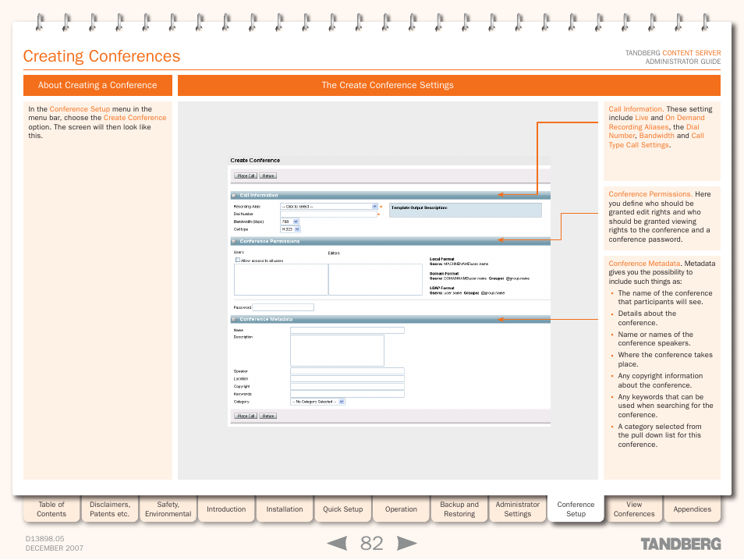Image resolution: width=744 pixels, height=560 pixels.
Task: Open the Table of Contents tab
Action: pyautogui.click(x=51, y=509)
